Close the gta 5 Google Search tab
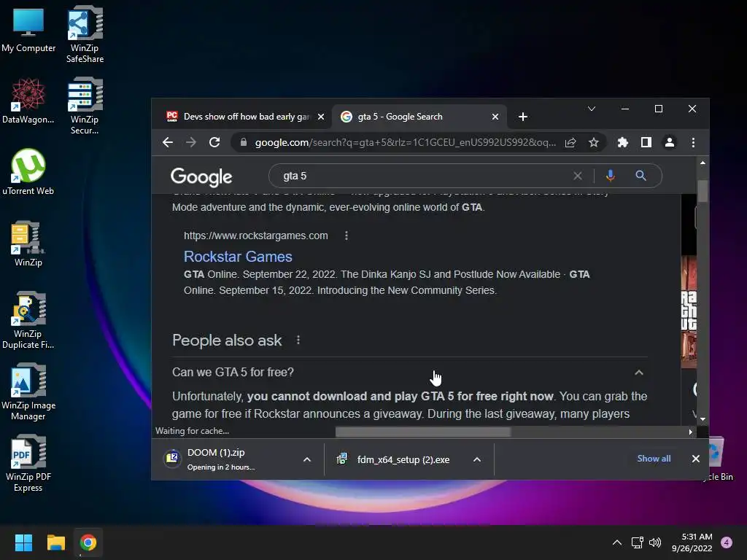Screen dimensions: 747x560 pos(495,117)
